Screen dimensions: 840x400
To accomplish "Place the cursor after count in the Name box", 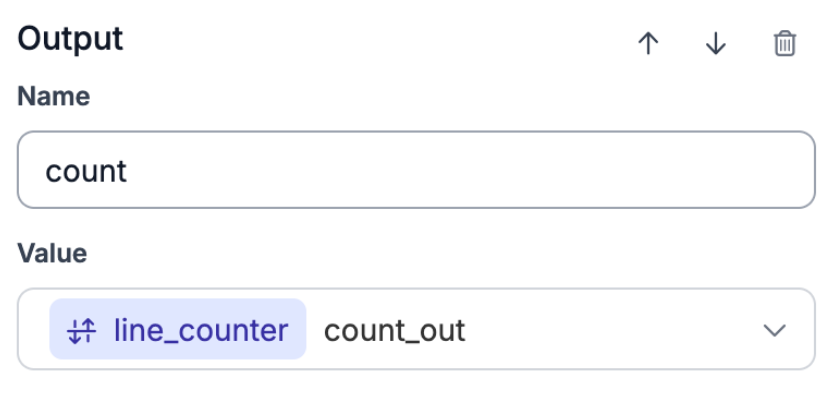I will tap(129, 171).
